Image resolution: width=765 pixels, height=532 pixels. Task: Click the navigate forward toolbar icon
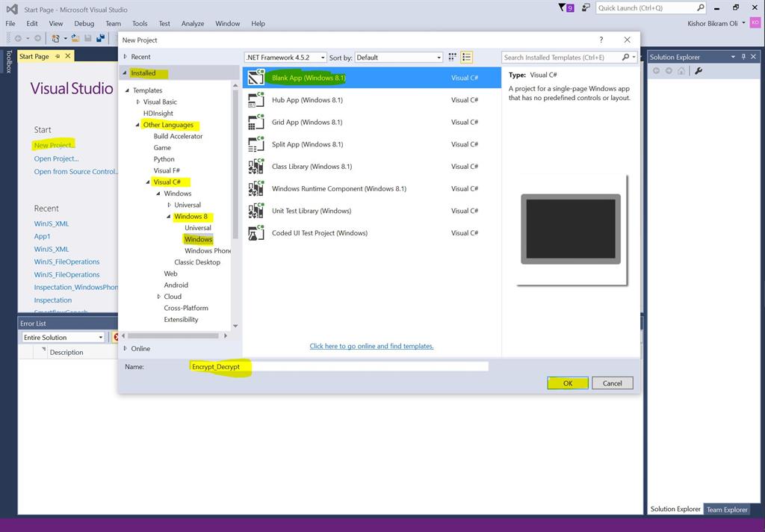pyautogui.click(x=37, y=38)
